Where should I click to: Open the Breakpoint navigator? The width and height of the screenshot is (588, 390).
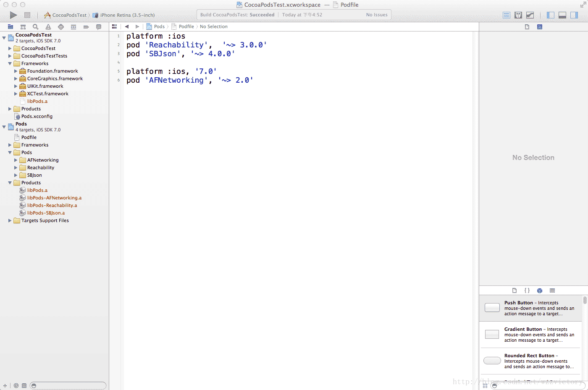(86, 27)
